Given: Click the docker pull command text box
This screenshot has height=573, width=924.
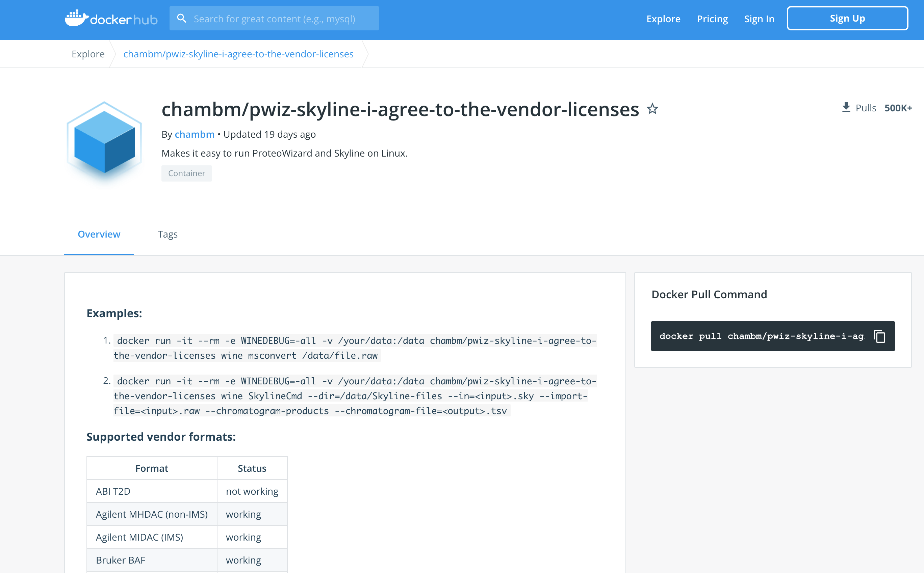Looking at the screenshot, I should point(761,336).
